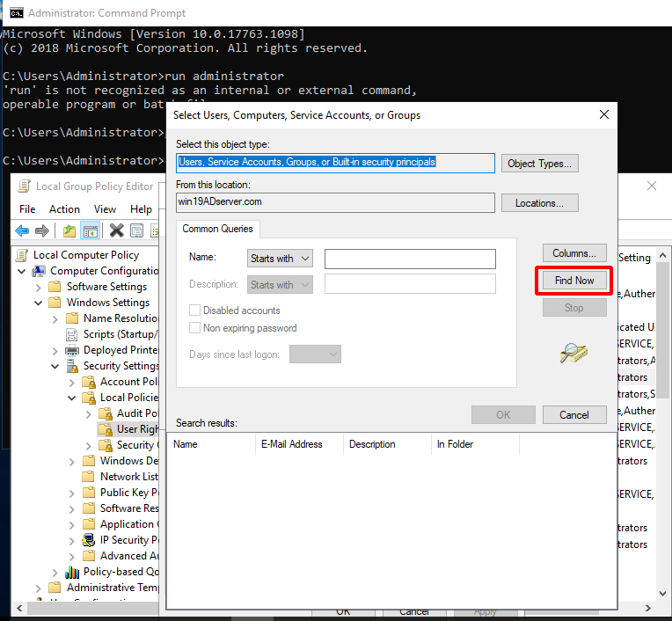Collapse the Security Settings tree node
672x621 pixels.
[x=55, y=366]
